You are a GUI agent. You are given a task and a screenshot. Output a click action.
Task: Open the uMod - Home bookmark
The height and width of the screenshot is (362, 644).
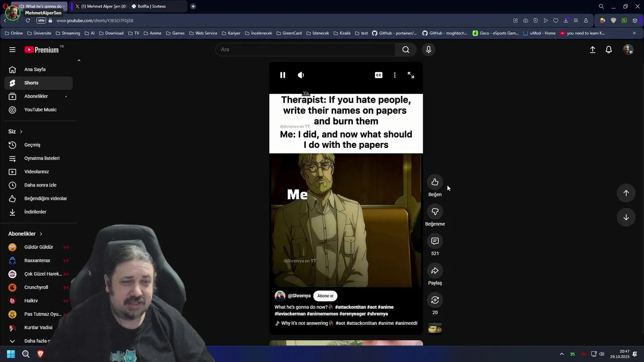click(x=539, y=33)
